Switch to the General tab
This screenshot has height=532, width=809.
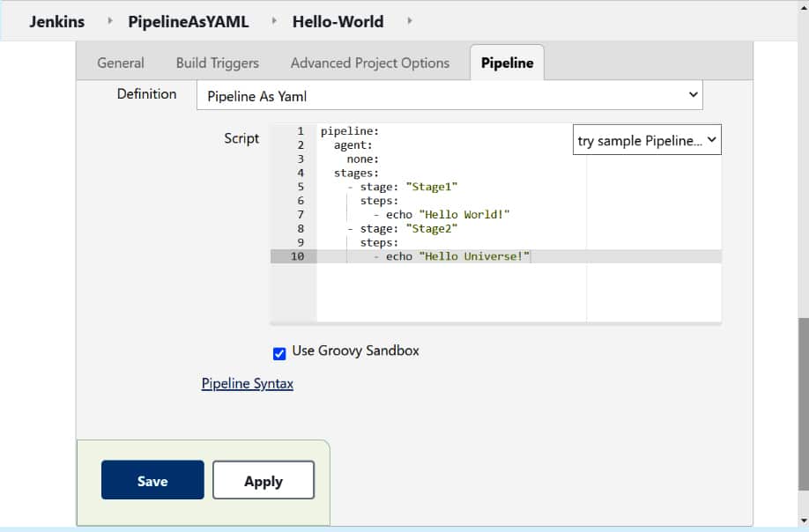(121, 63)
